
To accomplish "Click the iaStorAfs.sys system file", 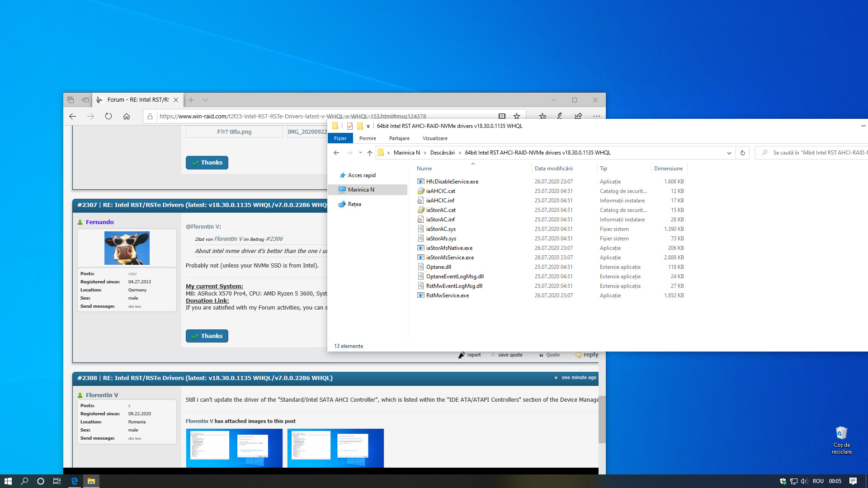I will (x=441, y=238).
